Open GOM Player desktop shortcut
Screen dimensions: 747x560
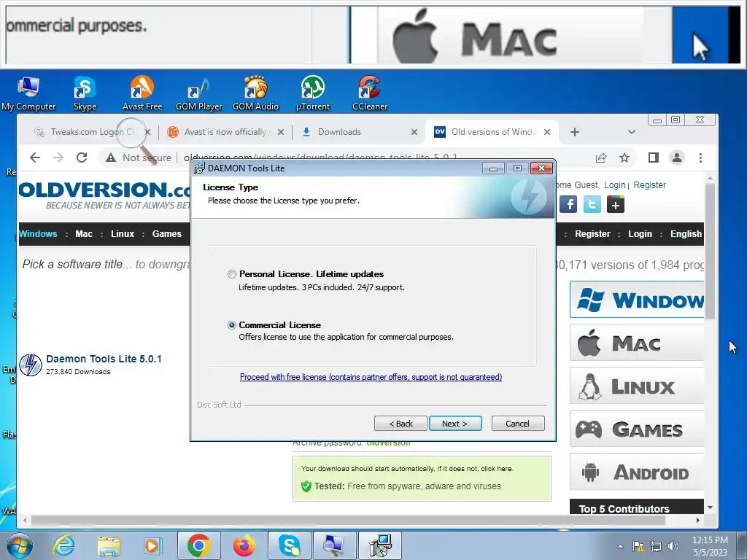pos(198,94)
